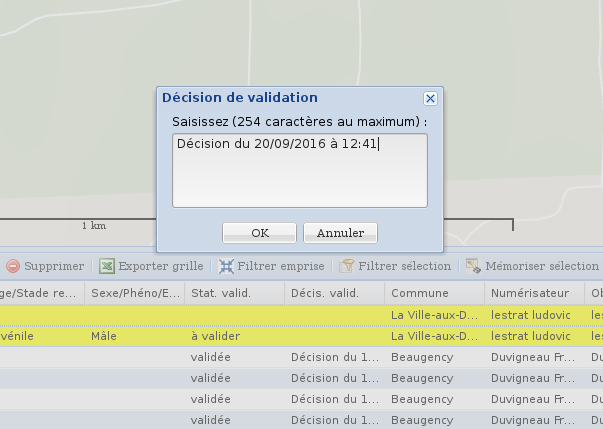Viewport: 603px width, 429px height.
Task: Click the Filtrer sélection funnel icon
Action: click(347, 267)
